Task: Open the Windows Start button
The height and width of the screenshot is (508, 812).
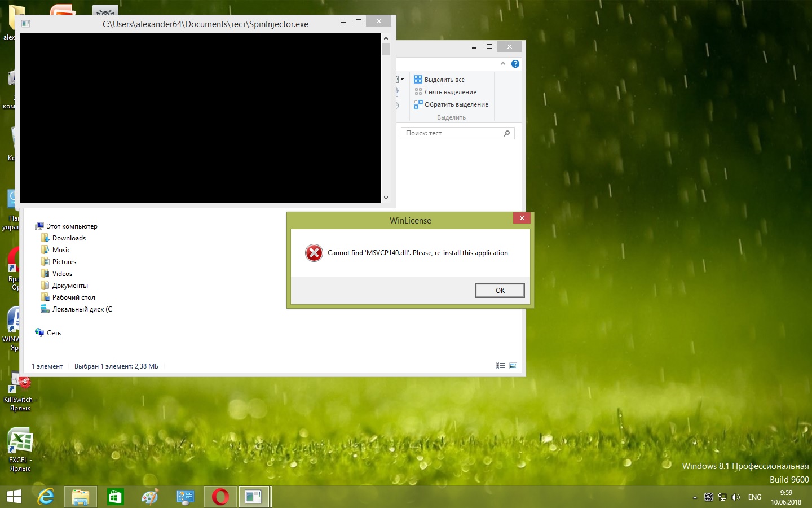Action: [14, 497]
